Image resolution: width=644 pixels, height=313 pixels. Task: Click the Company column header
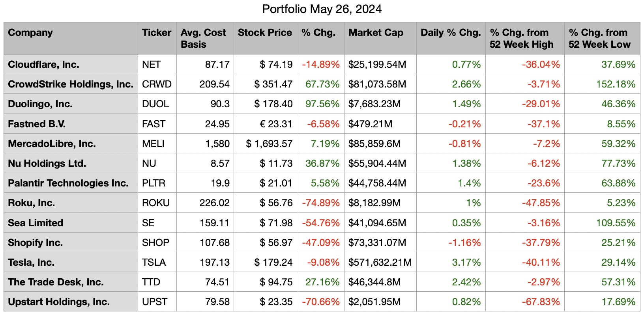coord(30,33)
